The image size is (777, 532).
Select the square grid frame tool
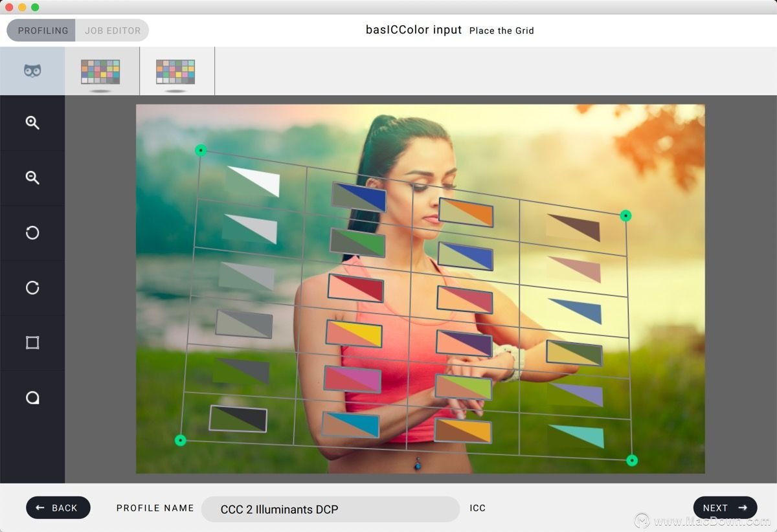click(x=32, y=342)
